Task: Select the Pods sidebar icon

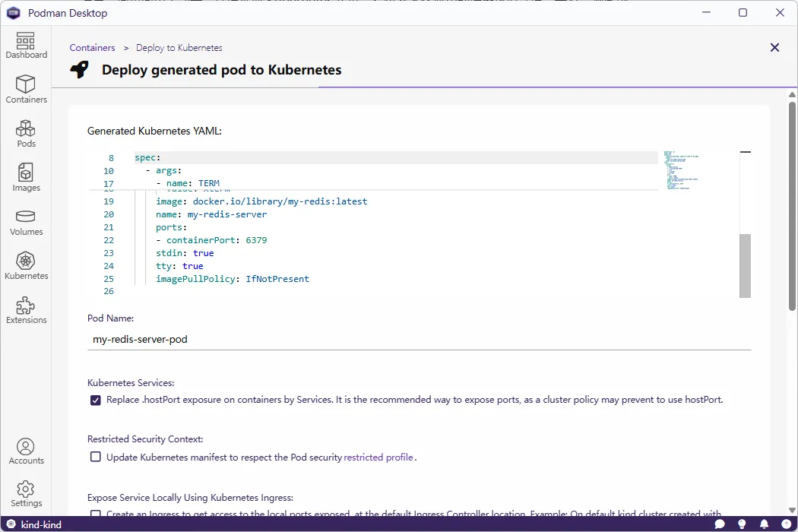Action: tap(26, 133)
